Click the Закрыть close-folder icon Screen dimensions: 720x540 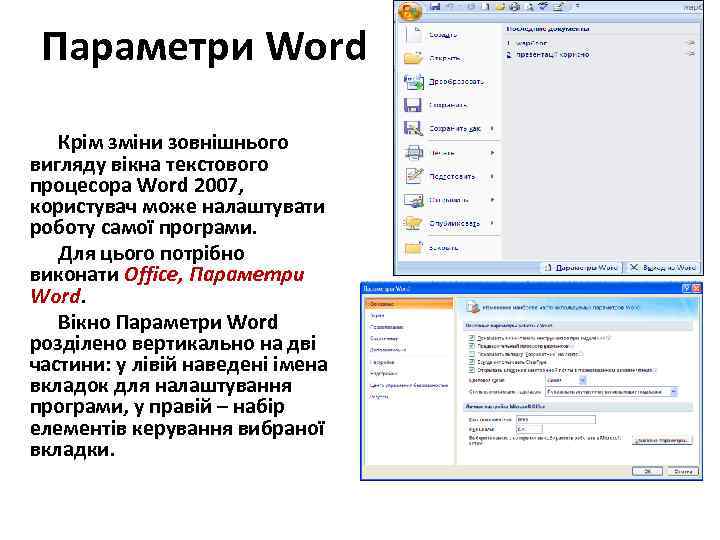coord(413,248)
